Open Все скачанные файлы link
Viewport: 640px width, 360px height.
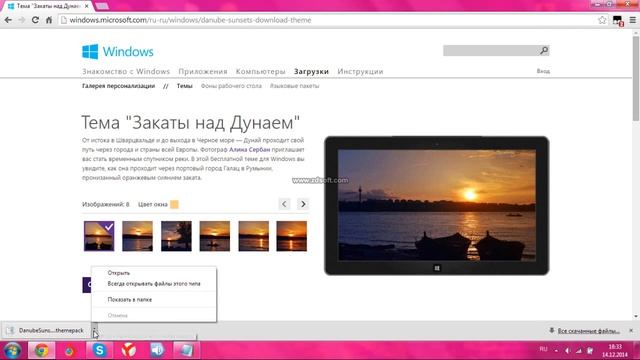(x=588, y=331)
